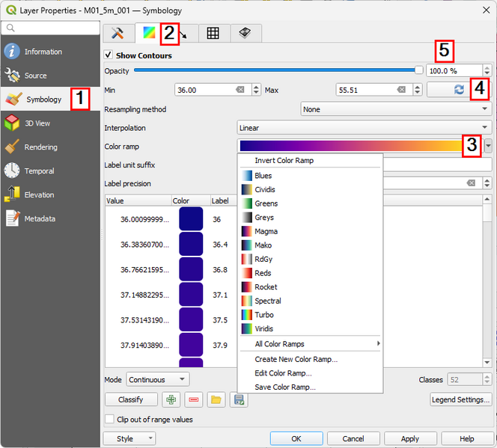The image size is (497, 448).
Task: Load color map from file folder icon
Action: 216,399
